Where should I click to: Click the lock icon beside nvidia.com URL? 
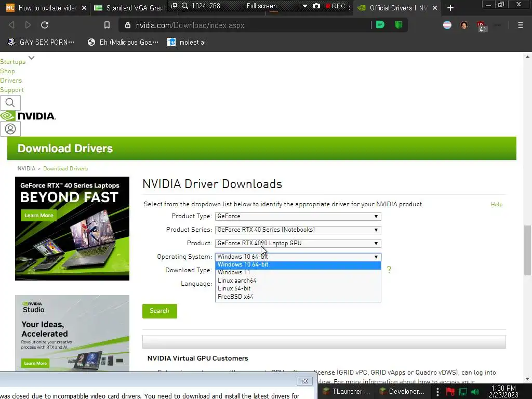coord(128,25)
